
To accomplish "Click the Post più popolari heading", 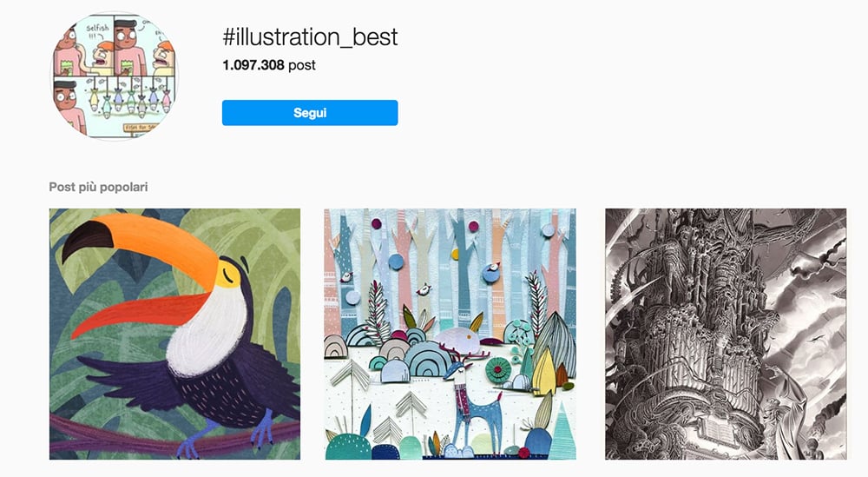I will 99,187.
